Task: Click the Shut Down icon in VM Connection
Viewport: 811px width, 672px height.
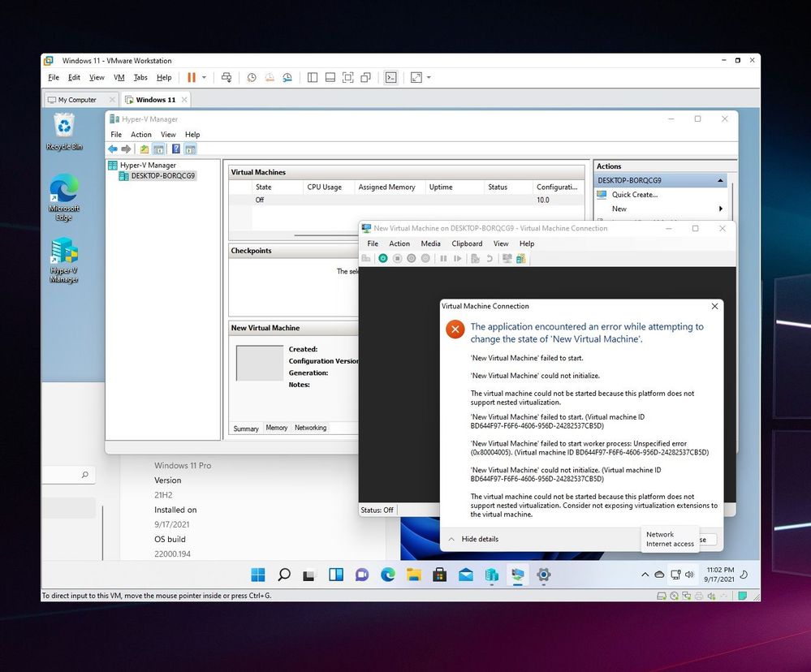Action: pos(412,258)
